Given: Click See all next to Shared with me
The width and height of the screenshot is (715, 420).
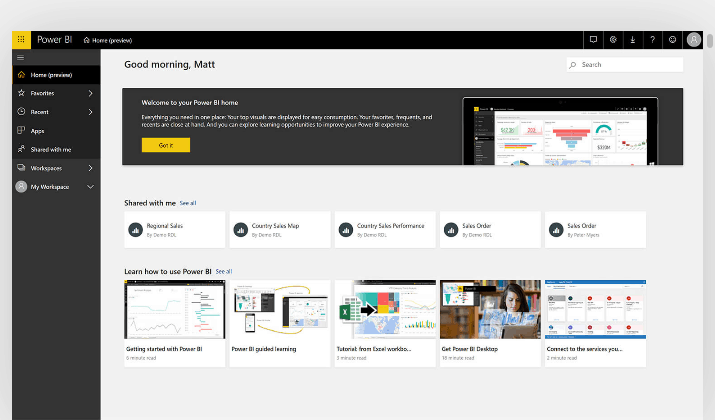Looking at the screenshot, I should [188, 203].
